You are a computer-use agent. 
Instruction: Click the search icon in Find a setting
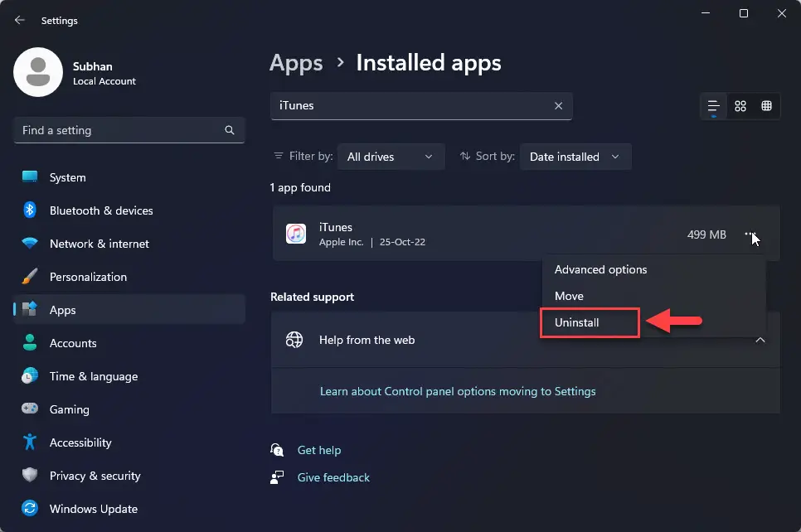[x=230, y=130]
